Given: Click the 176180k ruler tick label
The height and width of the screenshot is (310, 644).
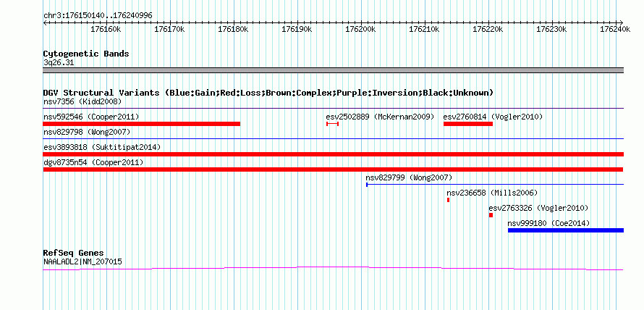Looking at the screenshot, I should 233,29.
